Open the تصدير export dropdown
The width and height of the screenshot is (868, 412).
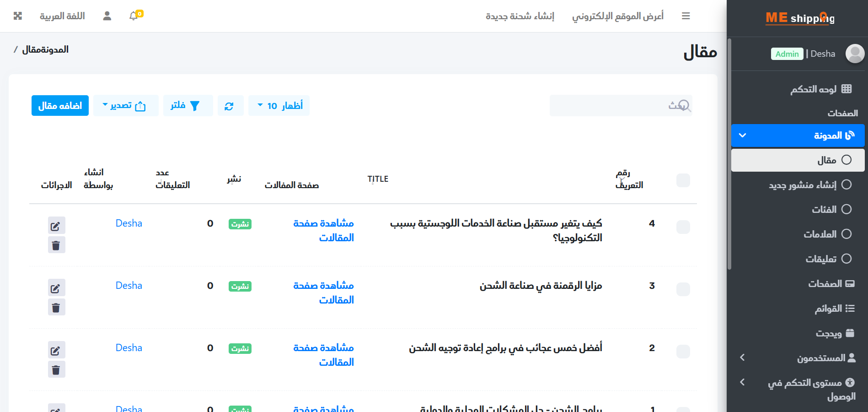click(125, 105)
